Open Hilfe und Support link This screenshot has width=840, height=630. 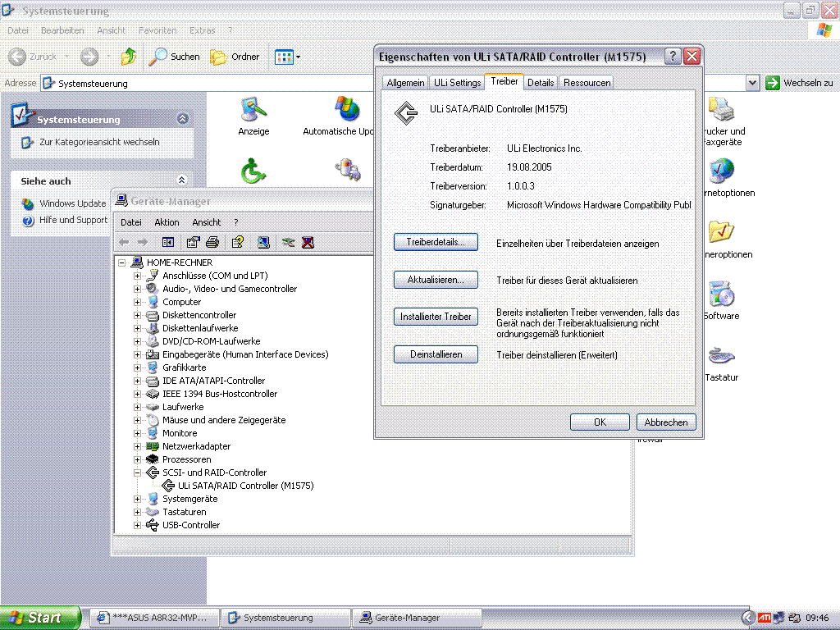pyautogui.click(x=73, y=220)
